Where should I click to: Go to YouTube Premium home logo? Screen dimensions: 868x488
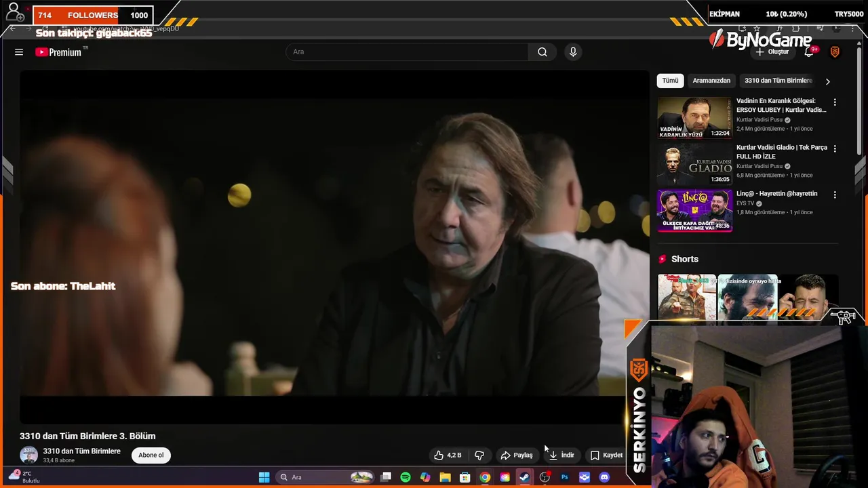point(58,52)
